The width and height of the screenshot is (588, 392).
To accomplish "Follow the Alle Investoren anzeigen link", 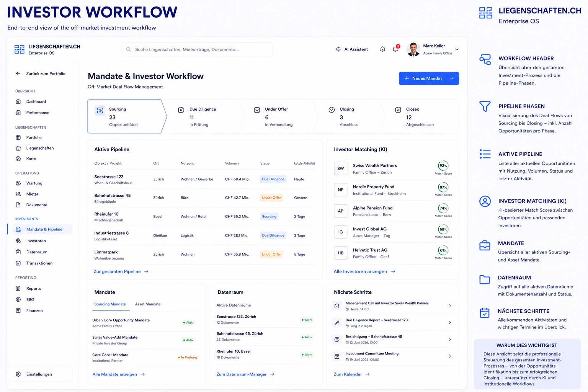I will pos(364,271).
